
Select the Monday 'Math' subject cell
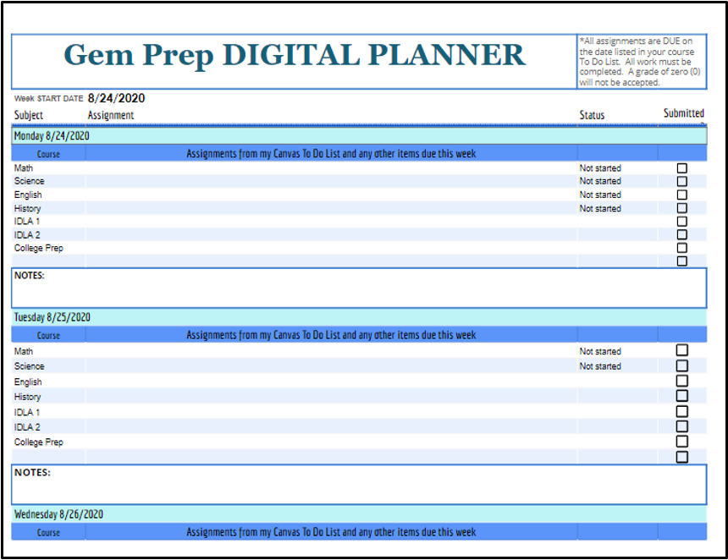click(48, 168)
